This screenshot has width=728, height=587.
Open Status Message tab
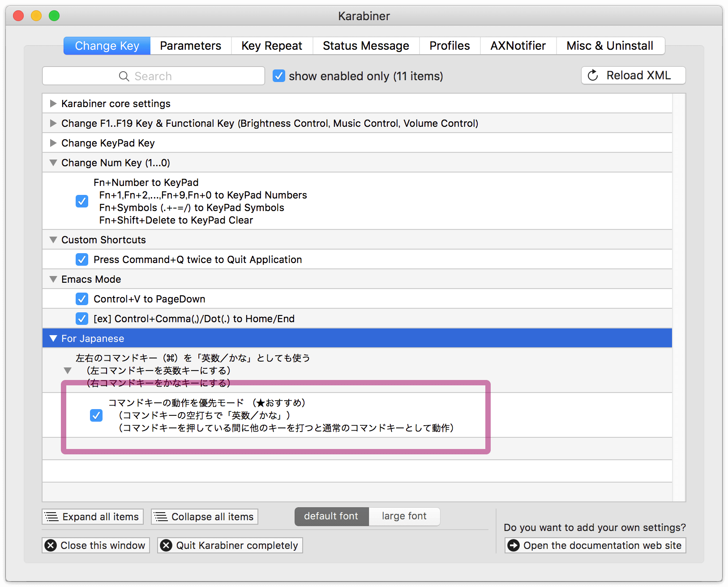tap(366, 46)
